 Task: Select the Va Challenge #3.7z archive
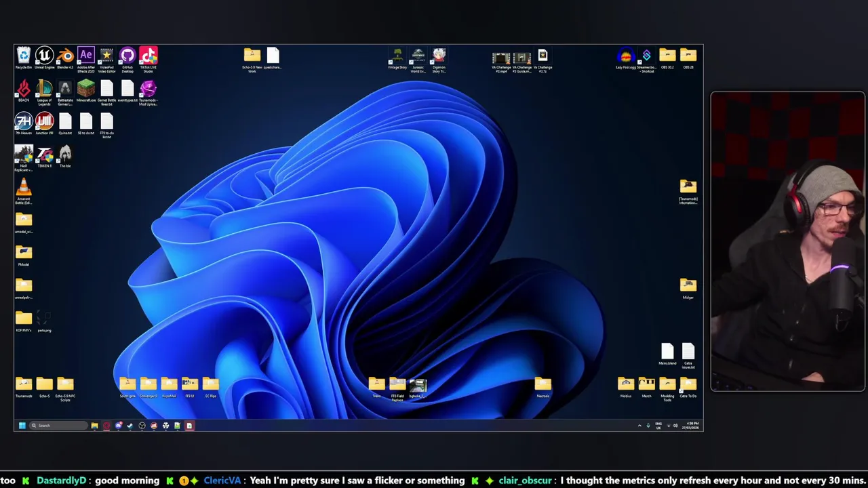542,60
